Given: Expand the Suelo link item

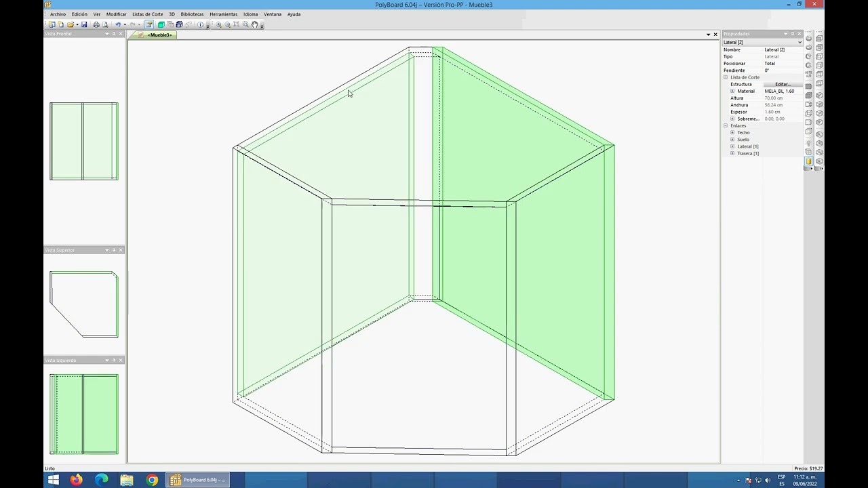Looking at the screenshot, I should pyautogui.click(x=732, y=140).
